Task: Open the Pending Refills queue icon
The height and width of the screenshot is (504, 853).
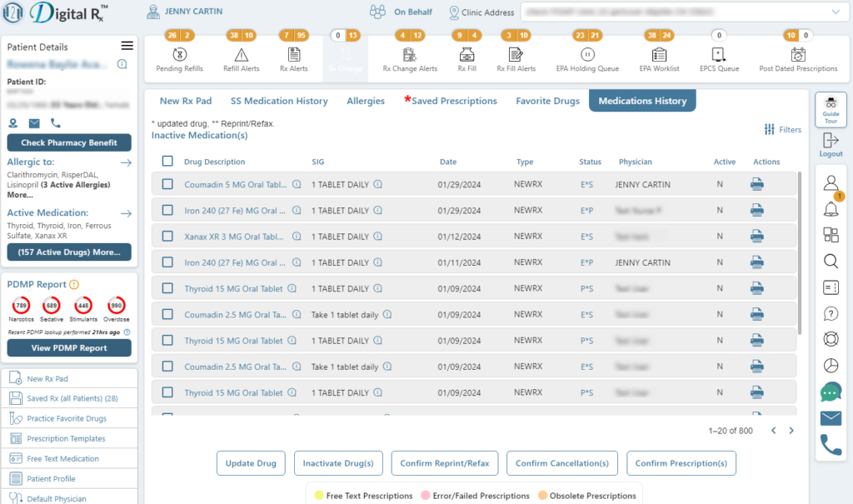Action: coord(180,54)
